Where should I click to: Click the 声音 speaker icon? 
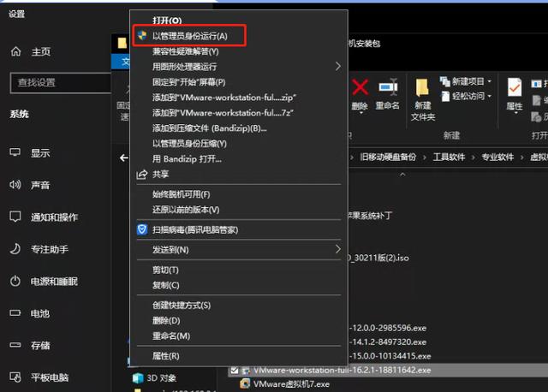pos(15,185)
